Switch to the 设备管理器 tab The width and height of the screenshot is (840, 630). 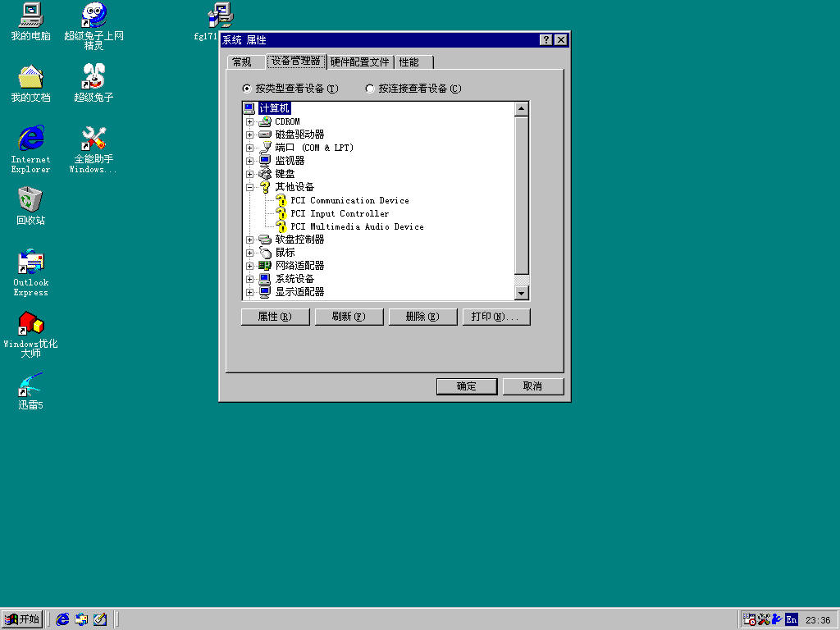295,61
